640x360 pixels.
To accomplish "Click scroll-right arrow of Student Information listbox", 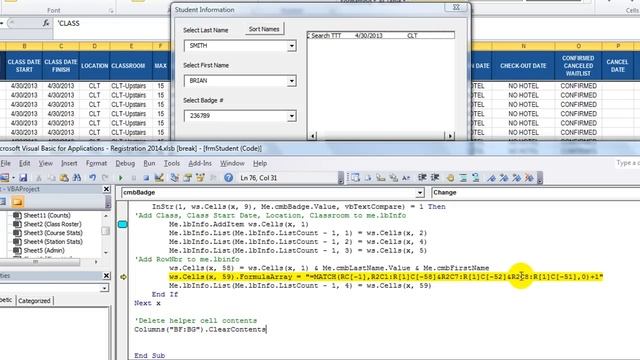I will (450, 136).
